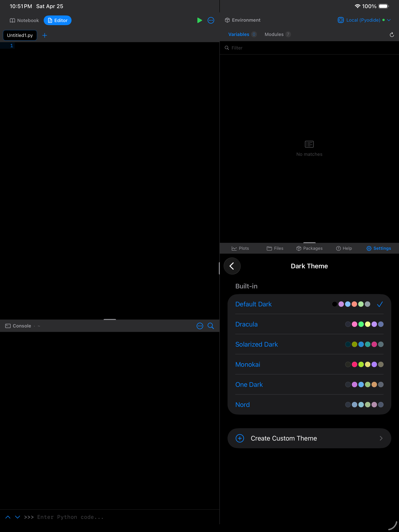Click the Default Dark selected checkmark
Viewport: 399px width, 532px height.
(380, 304)
